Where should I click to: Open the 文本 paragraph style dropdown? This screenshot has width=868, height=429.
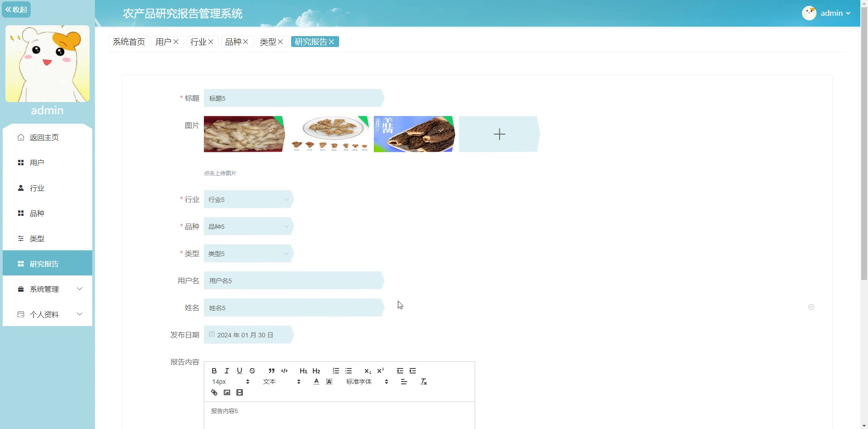(282, 382)
